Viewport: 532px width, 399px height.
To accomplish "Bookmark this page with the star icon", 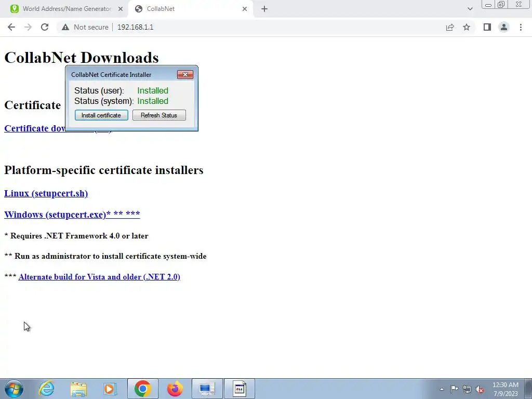I will point(467,27).
